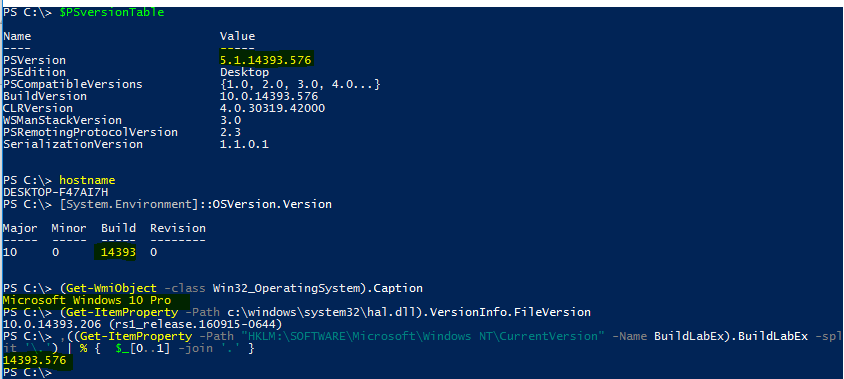
Task: Click the $PSversionTable command text
Action: (111, 12)
